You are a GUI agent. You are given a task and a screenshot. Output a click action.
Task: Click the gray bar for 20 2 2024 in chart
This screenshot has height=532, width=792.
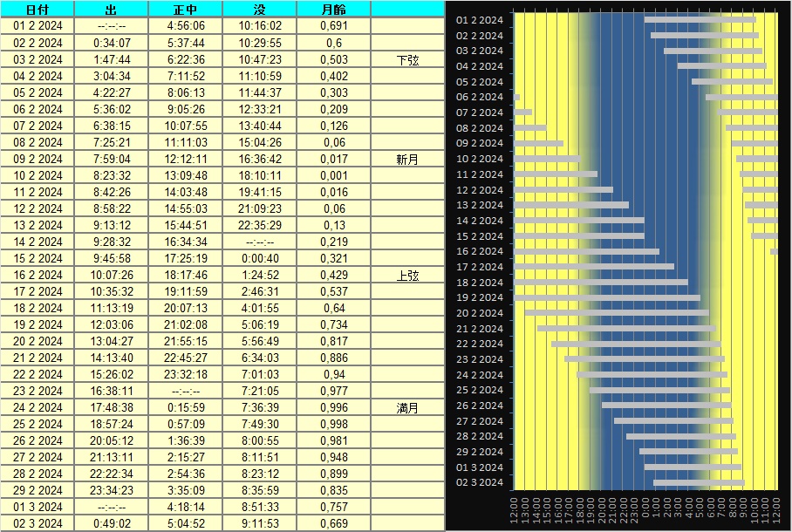(x=616, y=312)
